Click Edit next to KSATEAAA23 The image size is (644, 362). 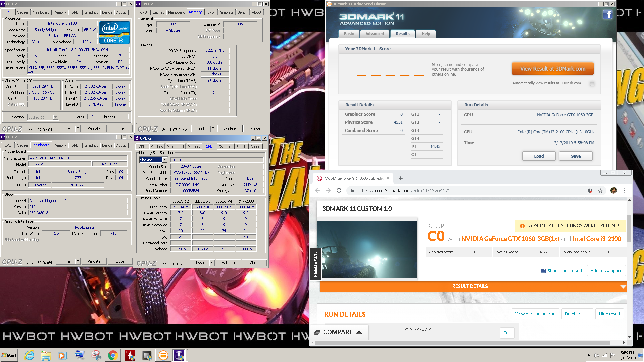507,333
